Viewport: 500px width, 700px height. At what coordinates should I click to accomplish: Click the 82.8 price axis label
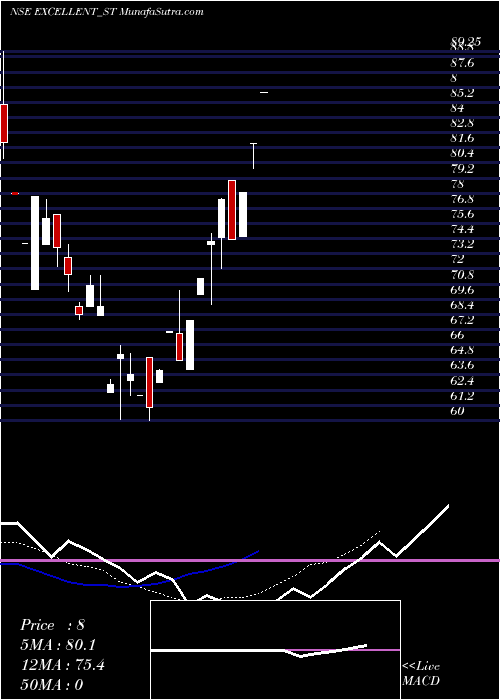462,123
